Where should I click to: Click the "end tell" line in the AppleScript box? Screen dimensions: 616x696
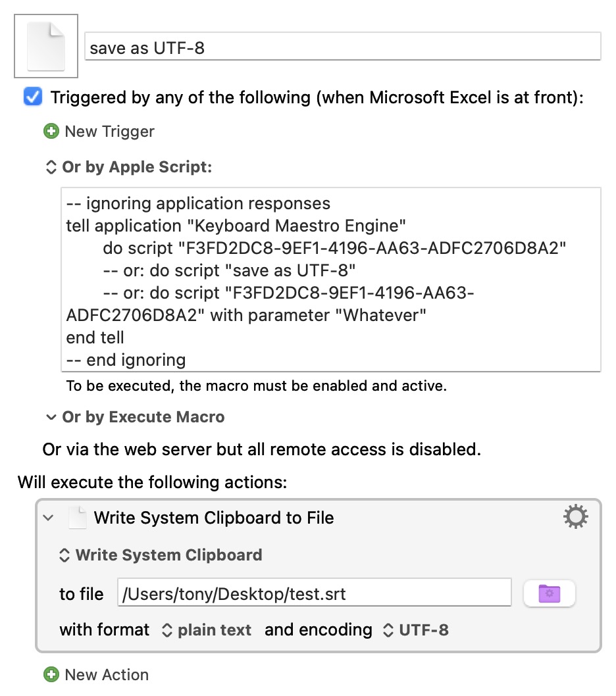pos(95,337)
